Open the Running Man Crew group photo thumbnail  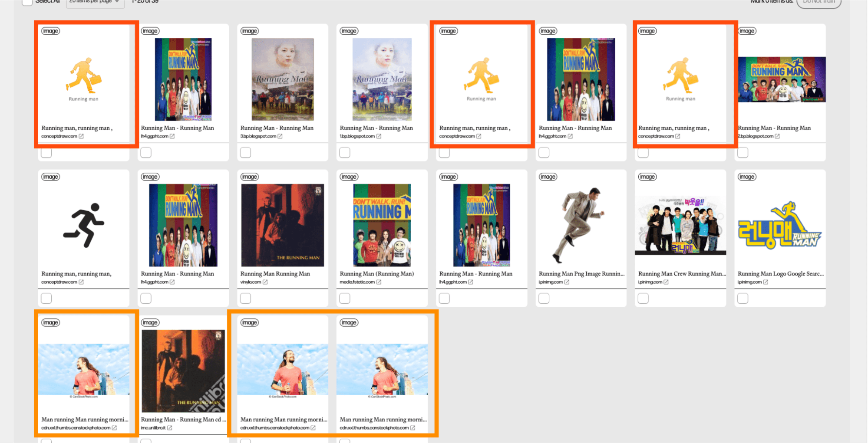(680, 225)
